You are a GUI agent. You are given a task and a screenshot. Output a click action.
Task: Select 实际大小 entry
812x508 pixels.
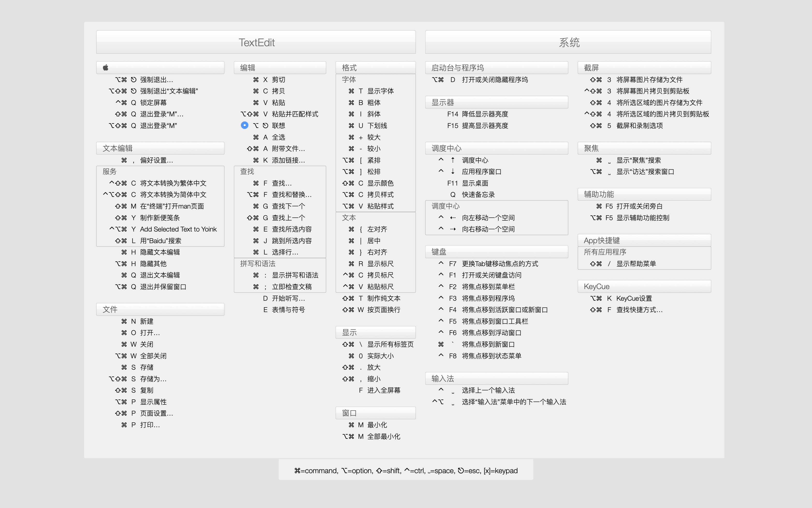371,356
